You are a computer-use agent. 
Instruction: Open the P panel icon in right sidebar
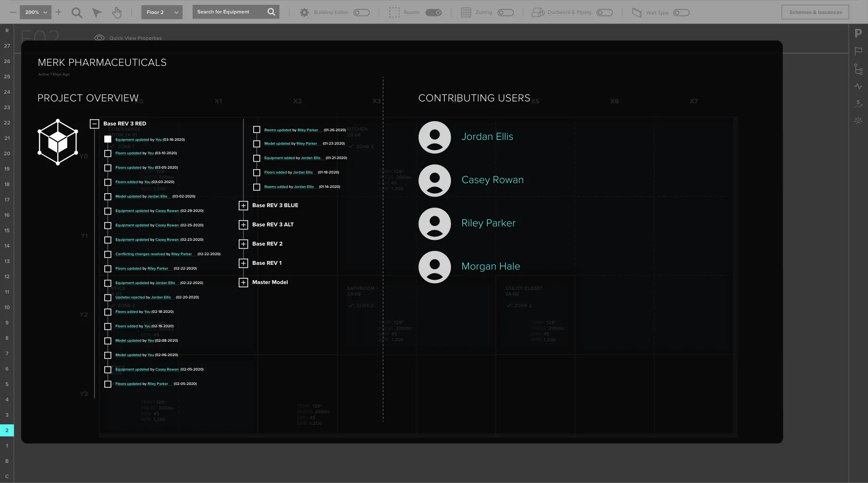pyautogui.click(x=858, y=33)
